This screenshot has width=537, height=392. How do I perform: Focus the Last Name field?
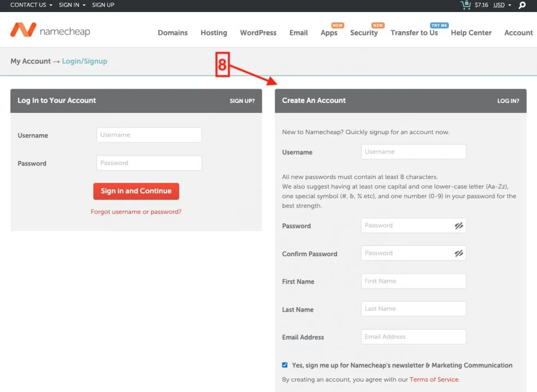pyautogui.click(x=413, y=309)
